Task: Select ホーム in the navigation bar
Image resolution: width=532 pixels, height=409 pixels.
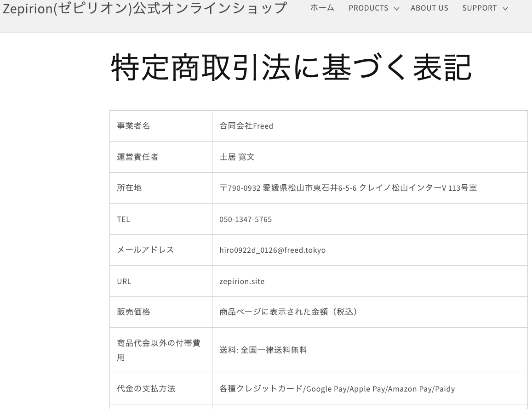Action: click(x=322, y=7)
